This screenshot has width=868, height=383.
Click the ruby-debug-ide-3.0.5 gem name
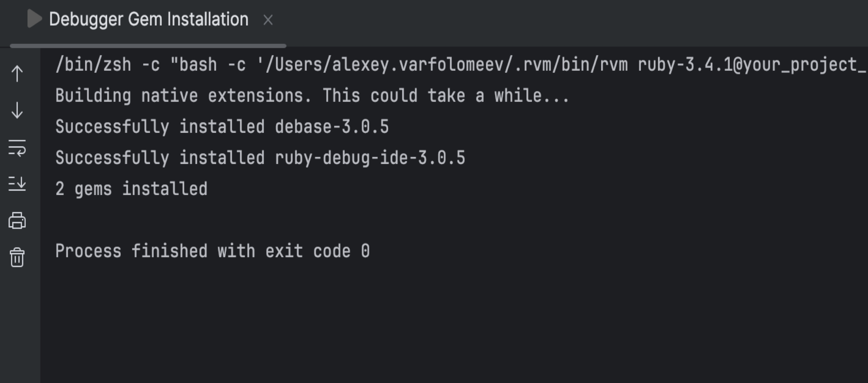370,158
